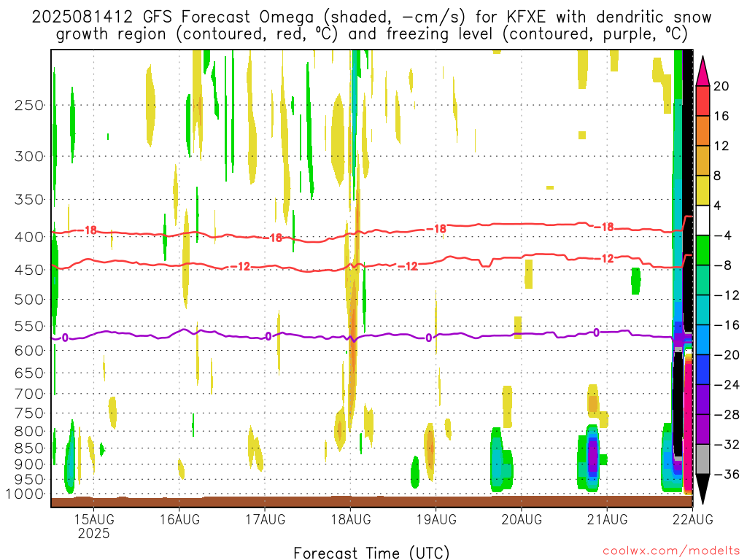Click the 800 pressure level label

tap(29, 432)
